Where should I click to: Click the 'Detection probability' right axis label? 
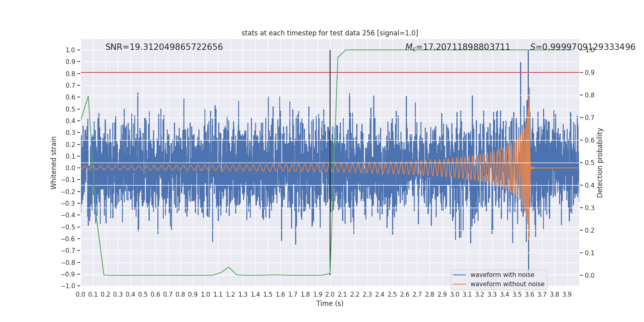pyautogui.click(x=600, y=163)
